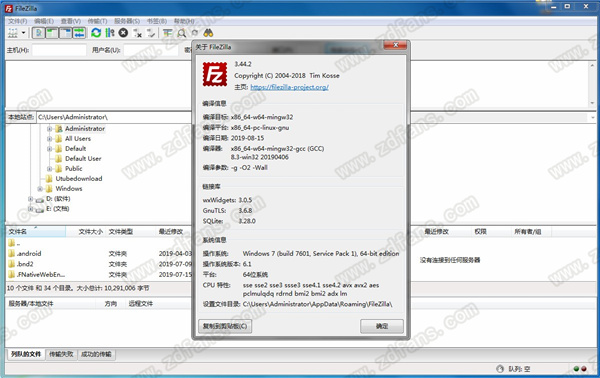
Task: Open the 查看(V) menu
Action: point(71,21)
